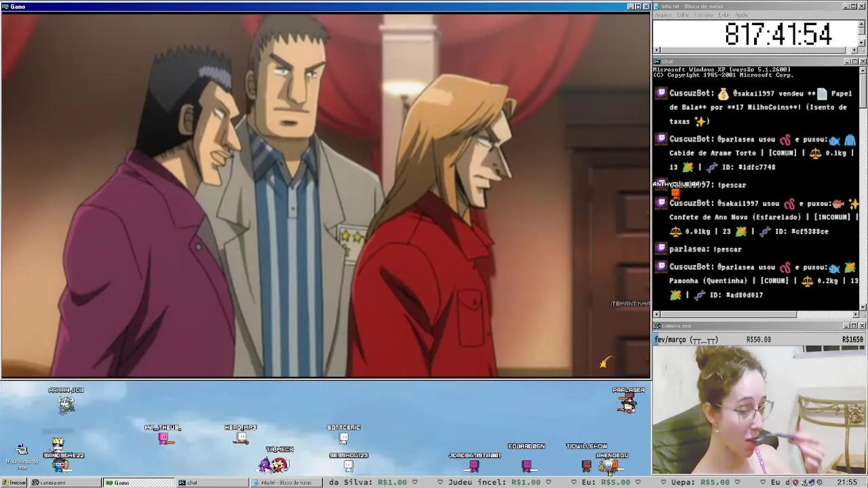This screenshot has width=868, height=488.
Task: Click the money bag emoji in chat
Action: 723,94
